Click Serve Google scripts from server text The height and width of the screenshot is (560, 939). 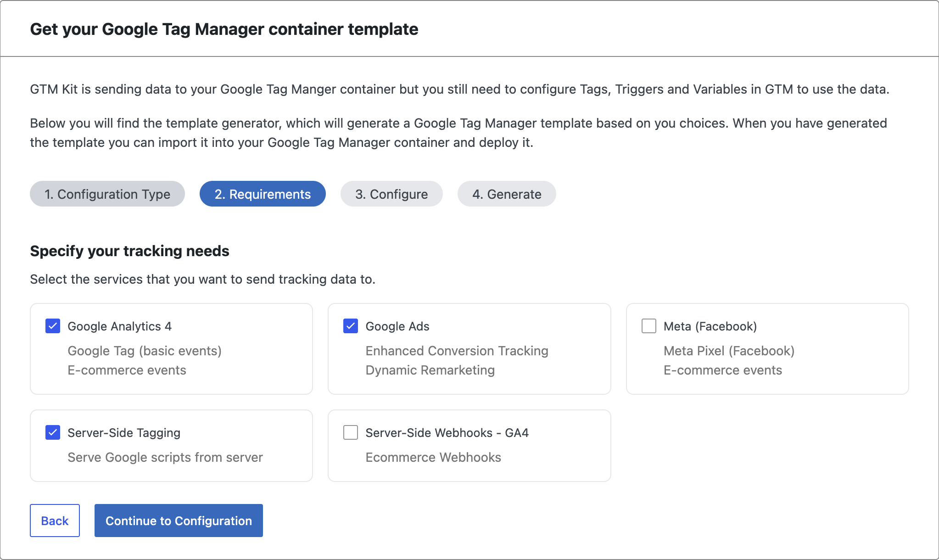click(x=165, y=457)
